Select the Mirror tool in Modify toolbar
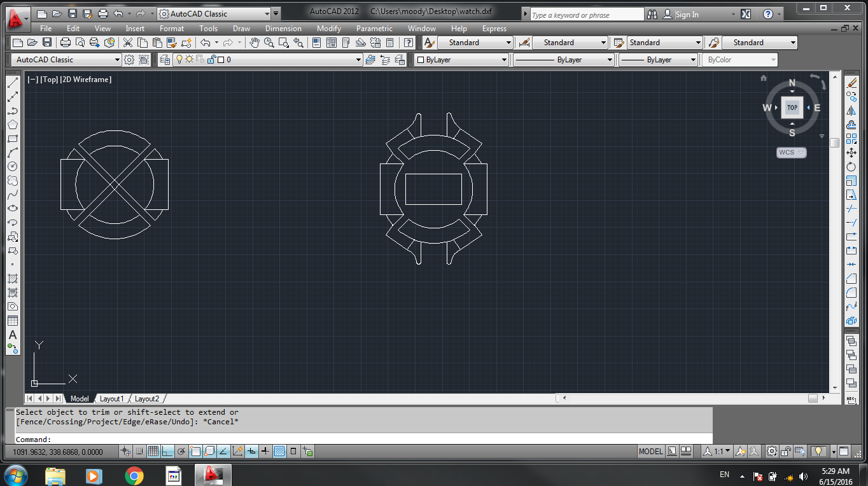 pyautogui.click(x=851, y=111)
